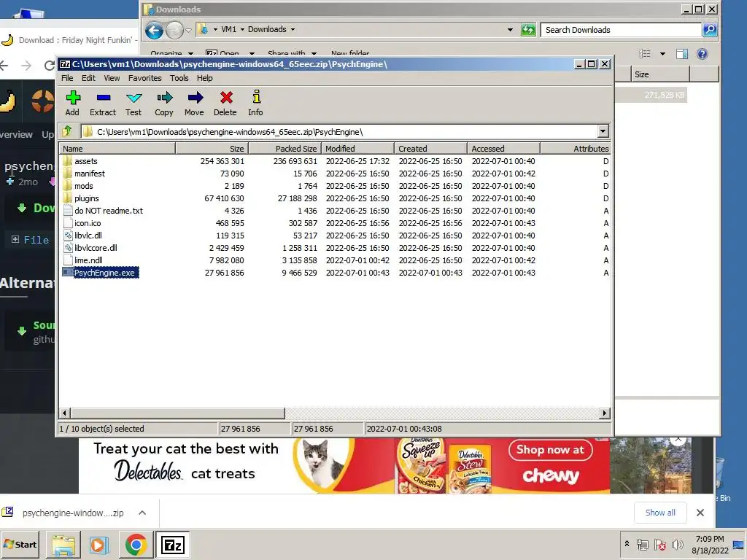
Task: Open the recent pages dropdown beside Forward
Action: pos(189,31)
